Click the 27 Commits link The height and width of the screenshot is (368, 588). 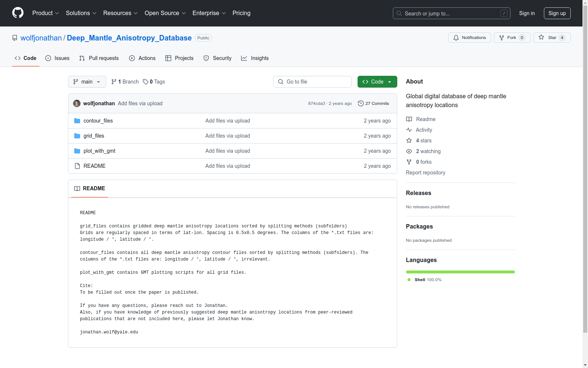(x=373, y=103)
